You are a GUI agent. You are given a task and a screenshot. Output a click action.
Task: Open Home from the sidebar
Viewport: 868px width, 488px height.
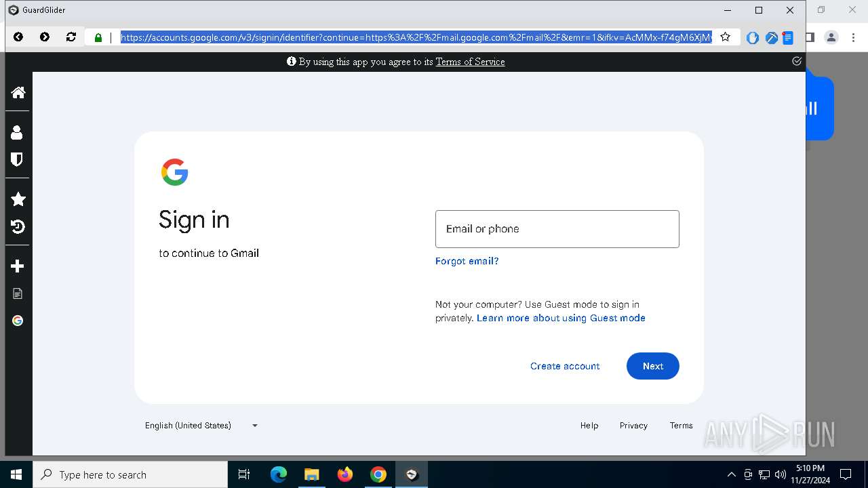tap(18, 92)
